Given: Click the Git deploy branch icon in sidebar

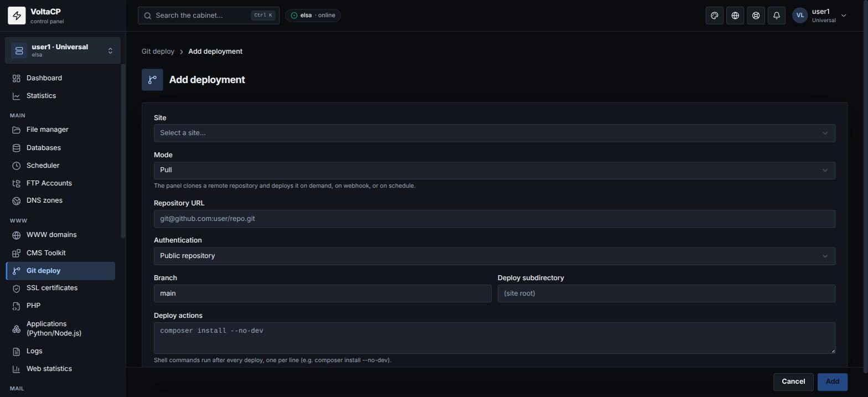Looking at the screenshot, I should pyautogui.click(x=17, y=271).
